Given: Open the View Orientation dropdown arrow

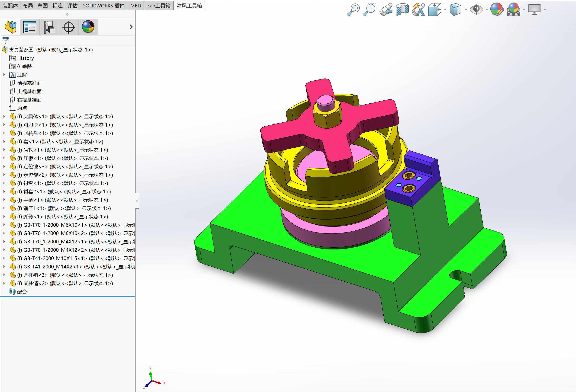Looking at the screenshot, I should (445, 10).
